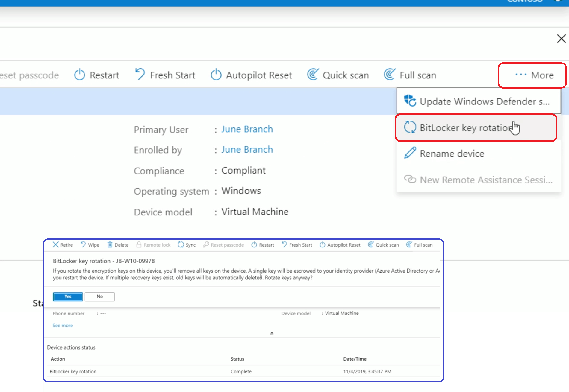Collapse the device details section
This screenshot has width=569, height=392.
pyautogui.click(x=272, y=333)
